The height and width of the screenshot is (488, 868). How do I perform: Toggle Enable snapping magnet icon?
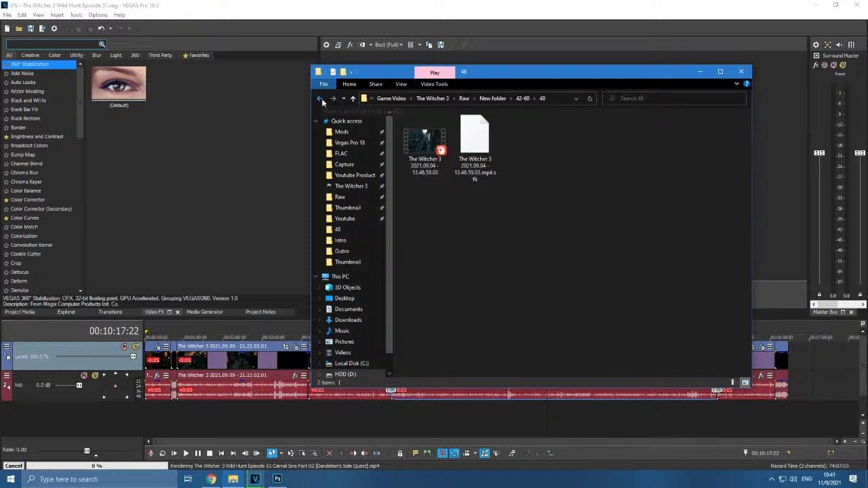tap(441, 453)
